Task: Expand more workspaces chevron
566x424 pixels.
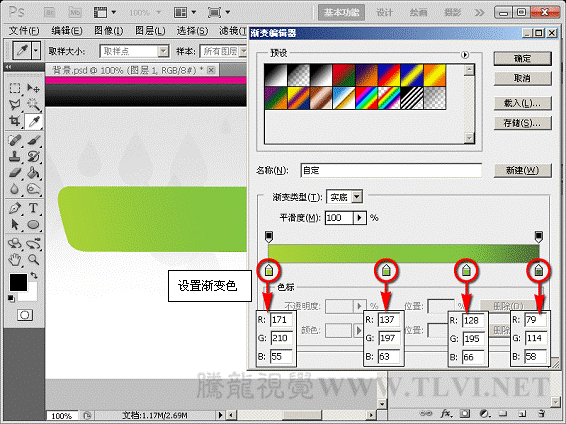Action: tap(479, 13)
